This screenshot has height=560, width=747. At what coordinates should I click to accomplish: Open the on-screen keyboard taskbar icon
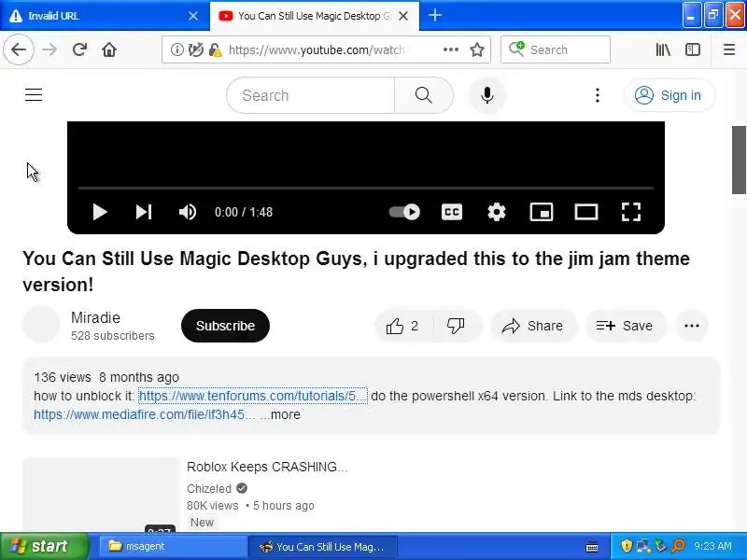pos(592,547)
